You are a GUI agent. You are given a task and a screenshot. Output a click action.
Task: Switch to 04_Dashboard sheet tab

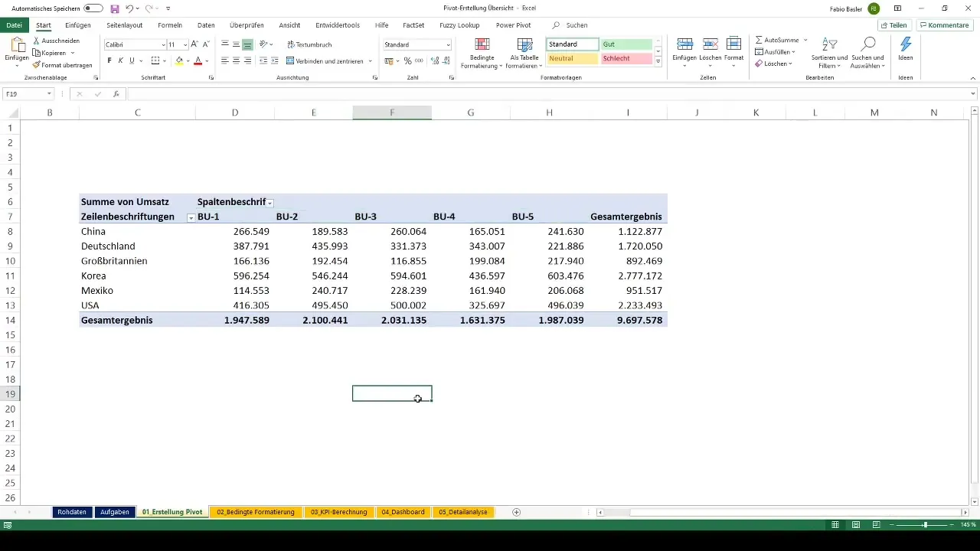(x=403, y=512)
